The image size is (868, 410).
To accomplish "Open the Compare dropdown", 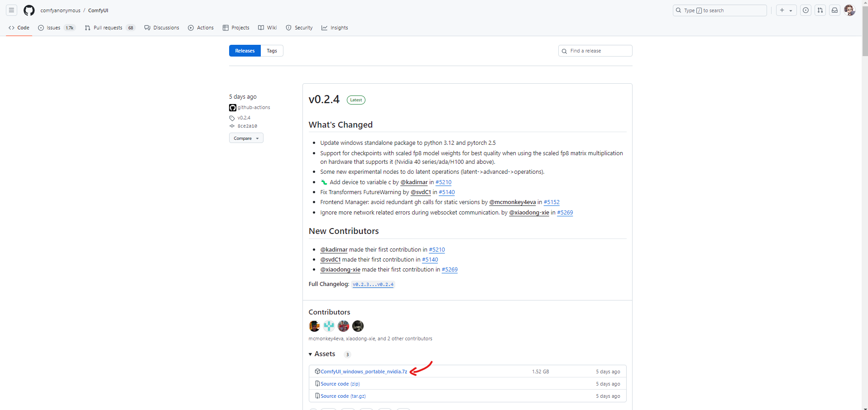I will pos(246,138).
